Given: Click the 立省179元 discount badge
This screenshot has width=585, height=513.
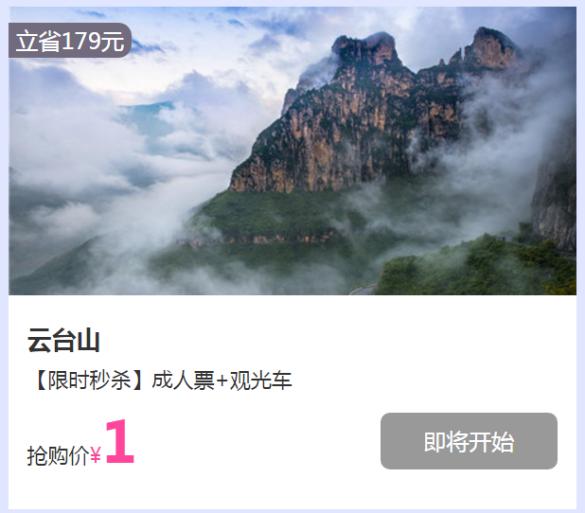Looking at the screenshot, I should (70, 40).
